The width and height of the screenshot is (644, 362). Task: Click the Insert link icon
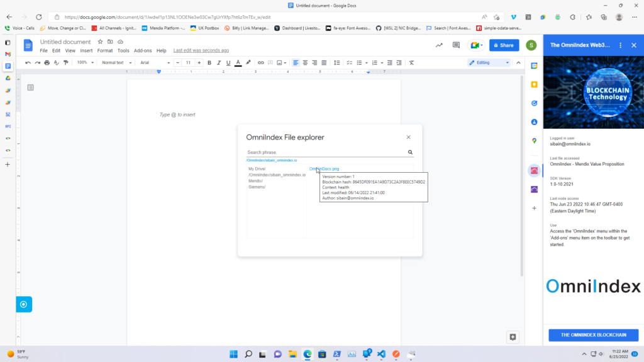point(261,63)
